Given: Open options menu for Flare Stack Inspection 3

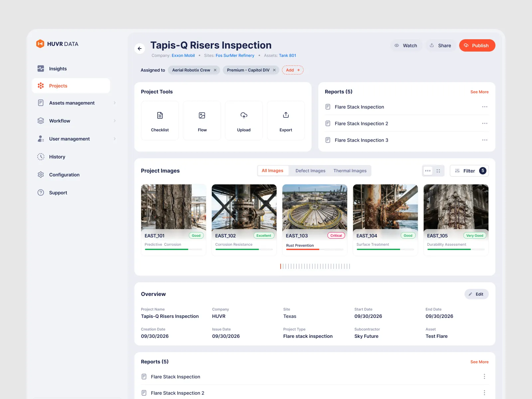Looking at the screenshot, I should click(485, 140).
